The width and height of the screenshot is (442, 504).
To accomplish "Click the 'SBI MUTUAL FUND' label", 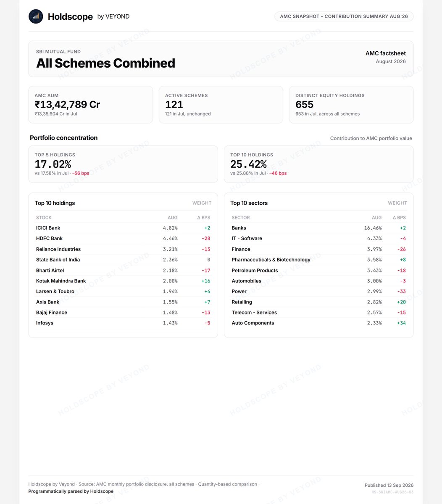I will (x=58, y=51).
